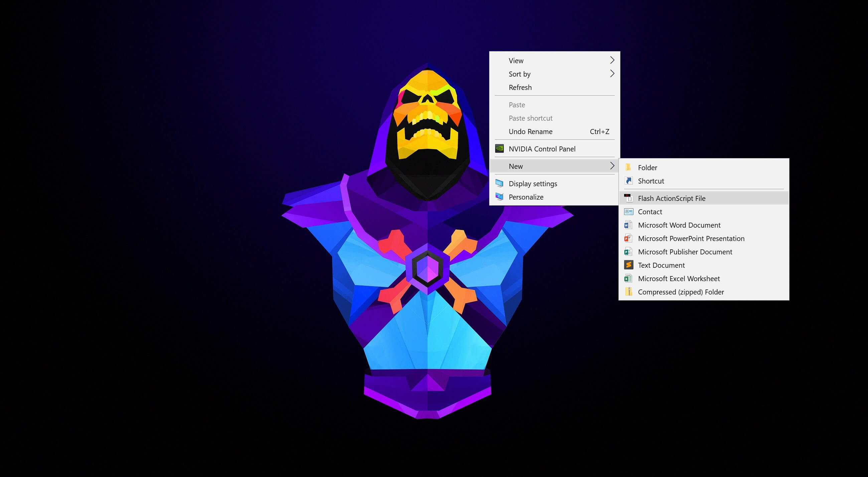Click the Display settings monitor icon
This screenshot has height=477, width=868.
(499, 184)
